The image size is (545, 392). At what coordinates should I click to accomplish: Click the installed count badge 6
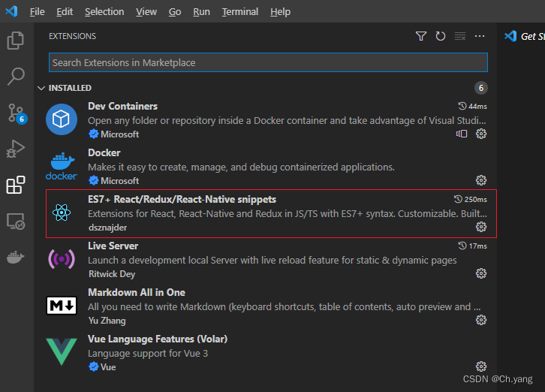point(481,88)
